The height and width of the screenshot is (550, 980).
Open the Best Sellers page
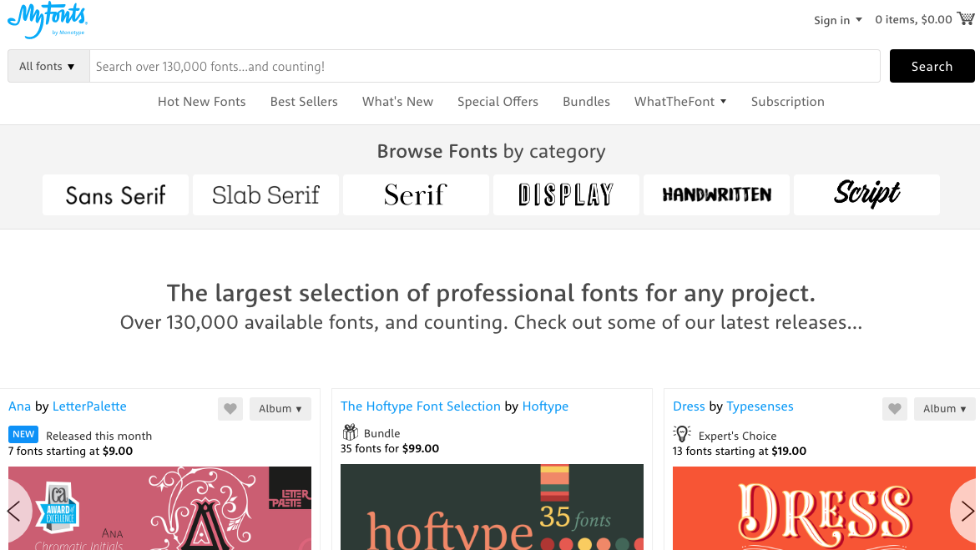[x=304, y=101]
